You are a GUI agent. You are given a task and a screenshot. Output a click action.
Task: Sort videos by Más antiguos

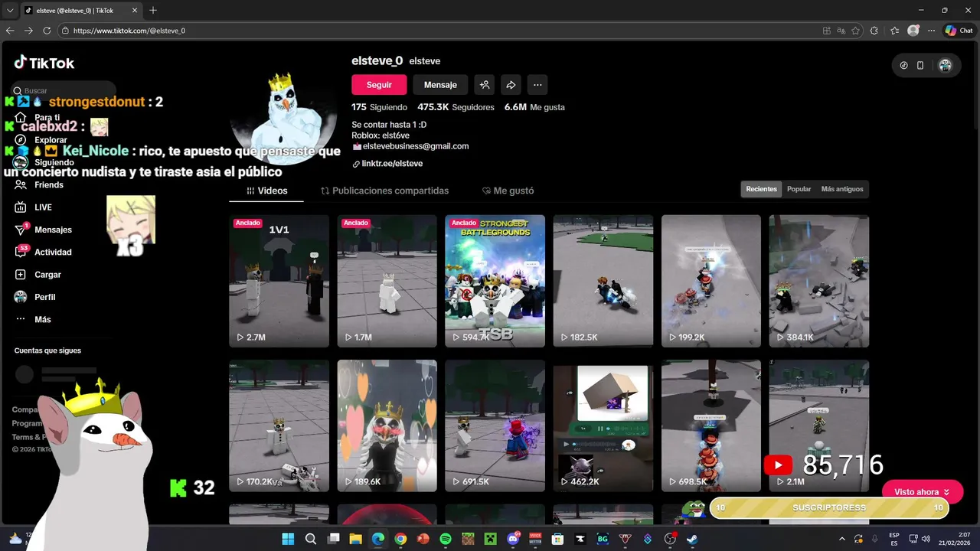[842, 189]
